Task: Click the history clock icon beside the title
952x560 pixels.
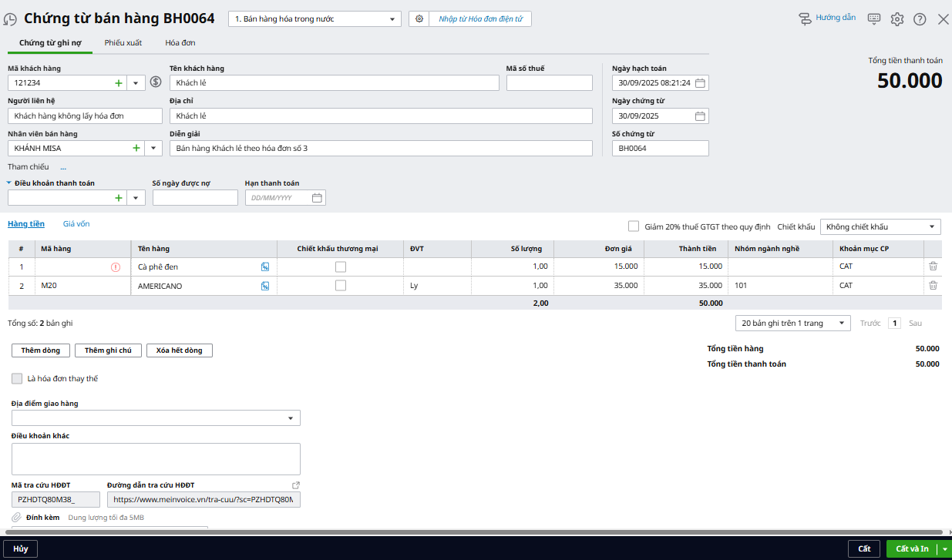Action: 11,18
